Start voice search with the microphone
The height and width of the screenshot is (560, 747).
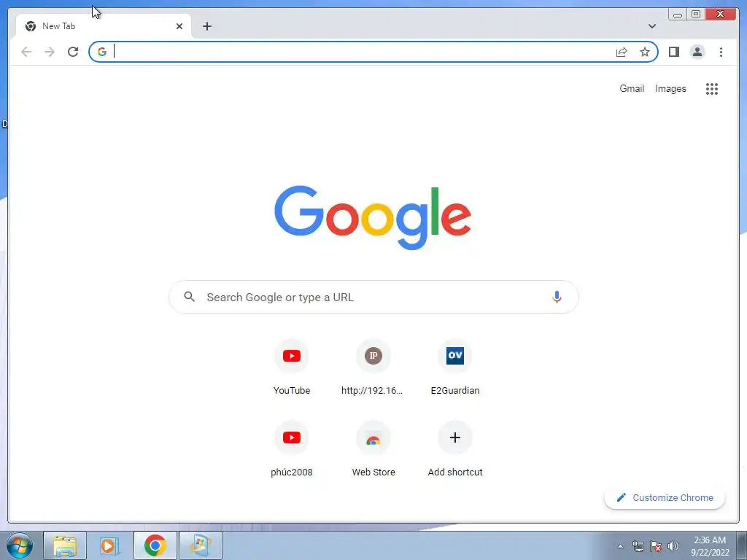pyautogui.click(x=557, y=297)
